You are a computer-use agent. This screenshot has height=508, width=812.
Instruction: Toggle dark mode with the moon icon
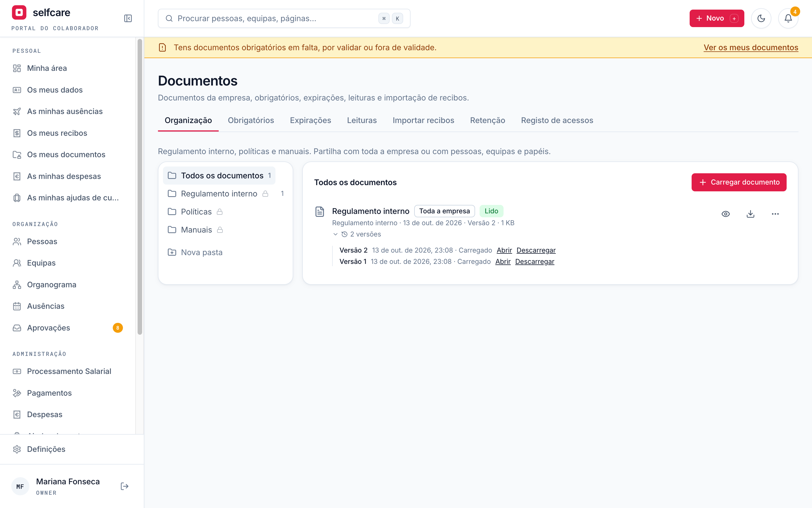(x=761, y=18)
